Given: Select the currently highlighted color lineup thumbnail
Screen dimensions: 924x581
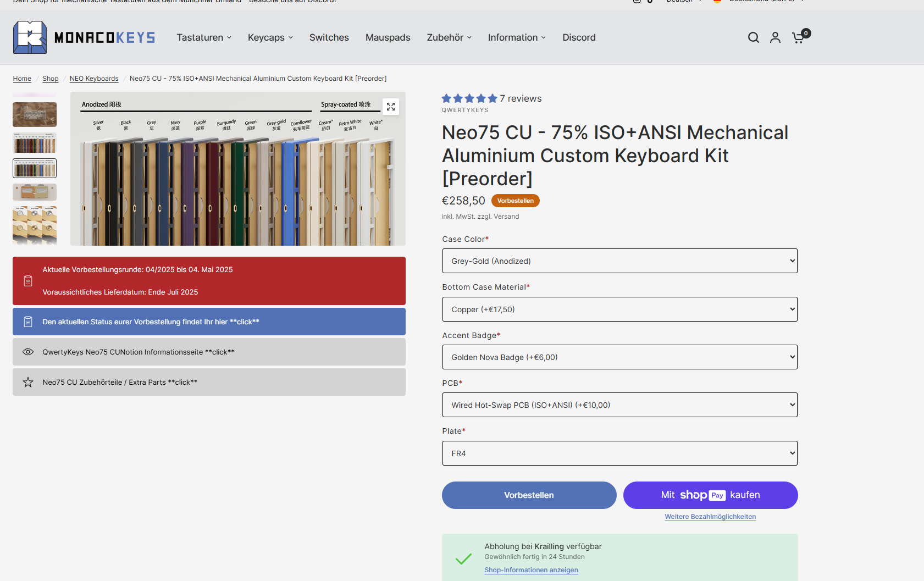Looking at the screenshot, I should click(35, 168).
